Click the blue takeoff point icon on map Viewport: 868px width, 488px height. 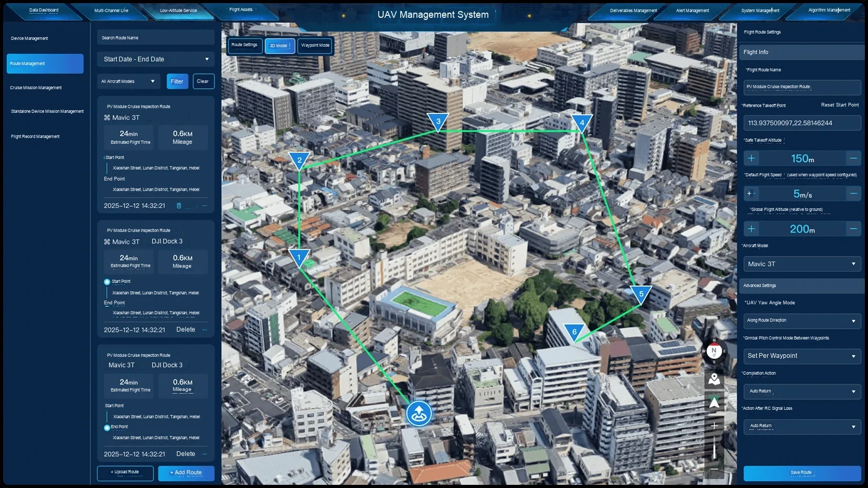pyautogui.click(x=419, y=413)
